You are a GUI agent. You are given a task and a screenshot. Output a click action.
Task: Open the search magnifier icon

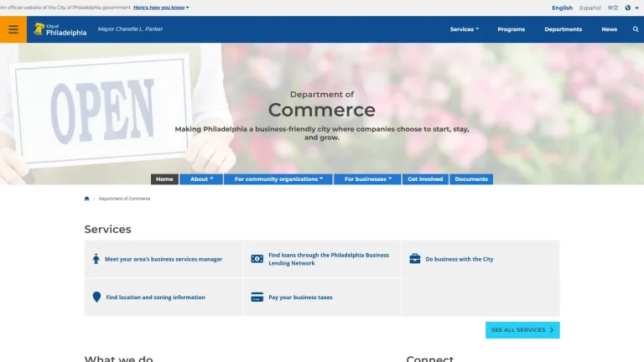(x=636, y=29)
